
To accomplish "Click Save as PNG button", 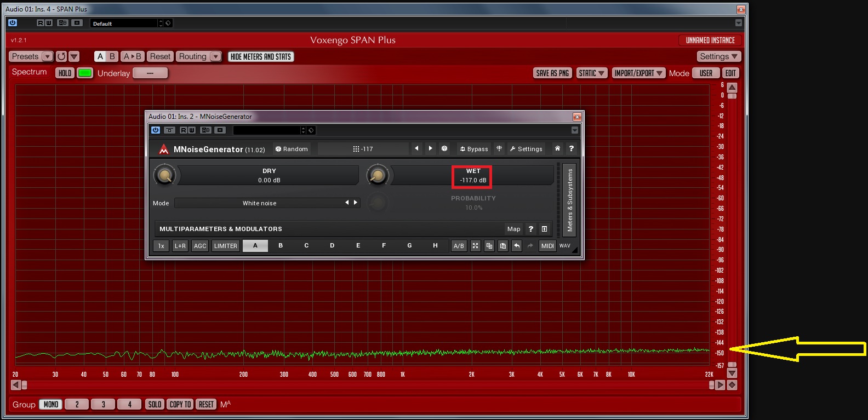I will [552, 73].
